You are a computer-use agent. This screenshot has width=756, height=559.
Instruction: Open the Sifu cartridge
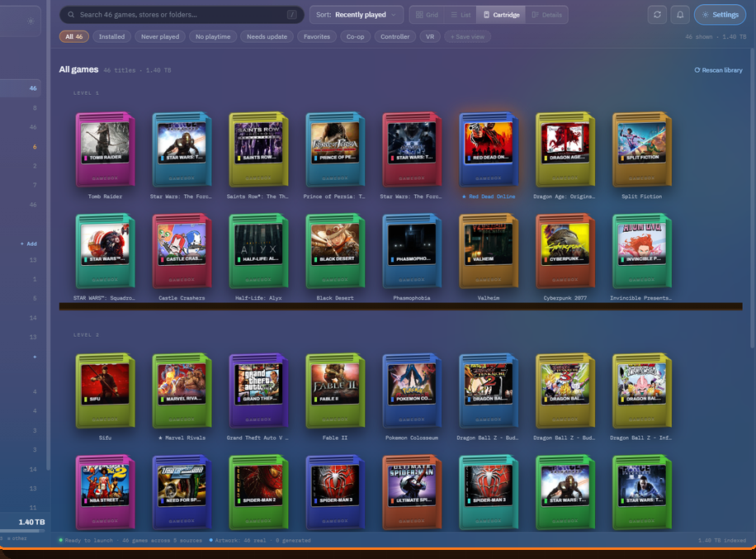click(x=105, y=391)
